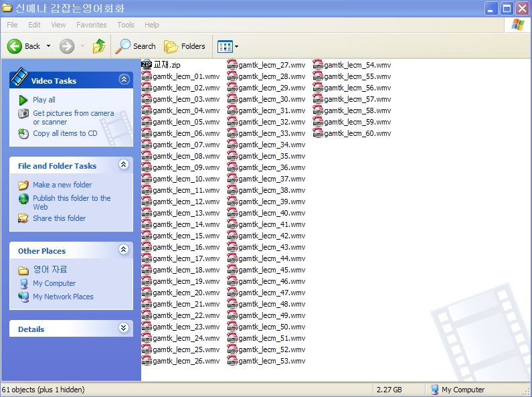Open the View menu
532x397 pixels.
pyautogui.click(x=58, y=25)
